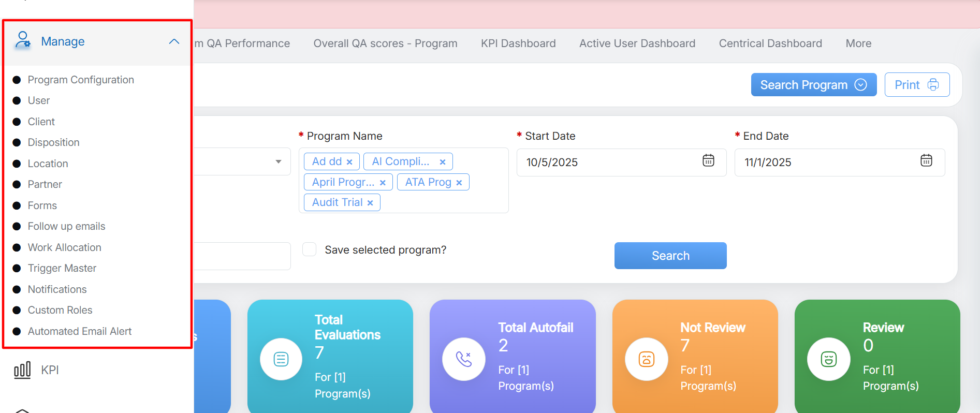Remove the ATA Prog program tag

pyautogui.click(x=459, y=183)
